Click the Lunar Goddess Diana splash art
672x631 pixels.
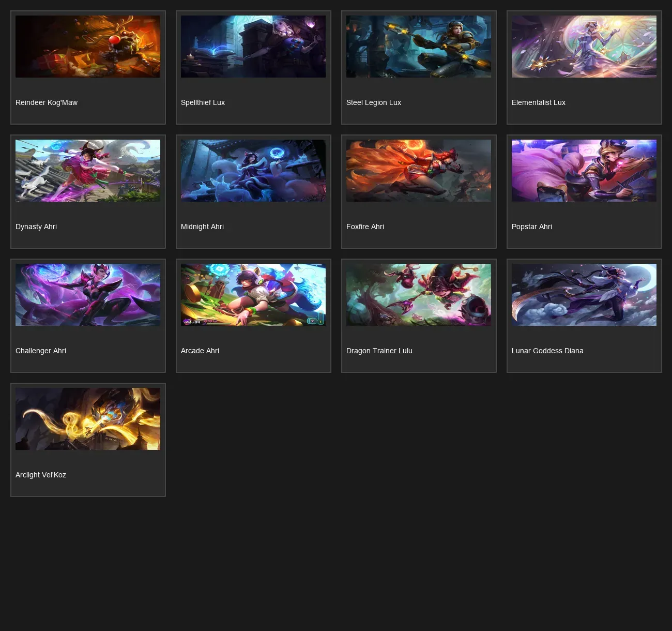pos(584,295)
